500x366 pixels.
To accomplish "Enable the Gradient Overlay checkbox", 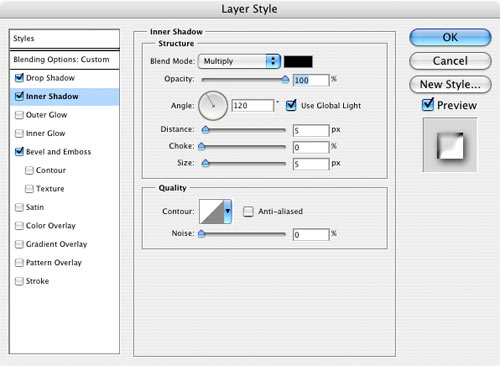I will (x=19, y=244).
